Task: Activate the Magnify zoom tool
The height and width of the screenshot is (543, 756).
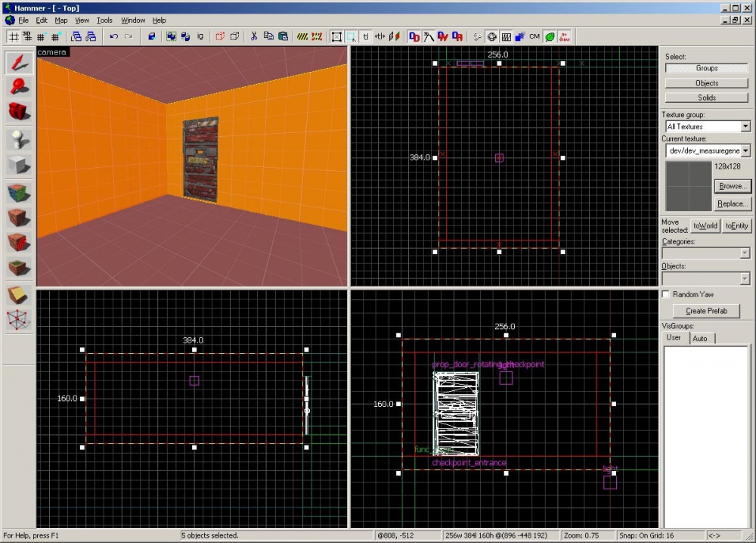Action: pos(19,87)
